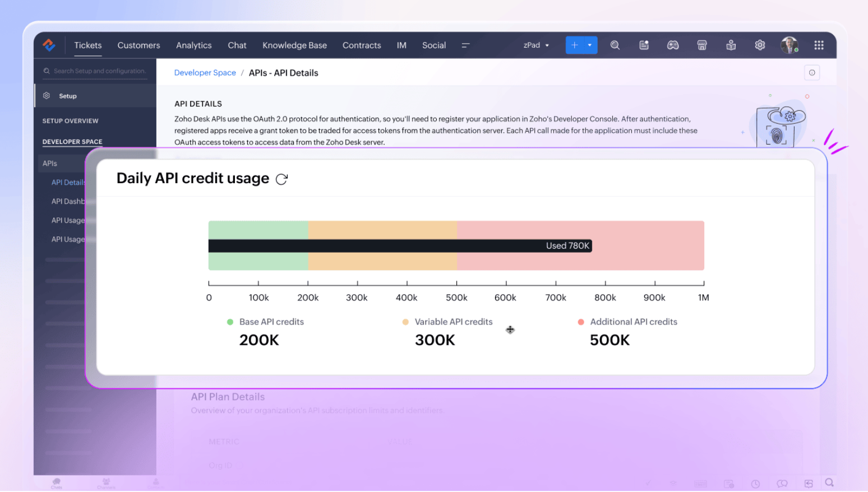Click the blue plus add button
Viewport: 868px width, 492px height.
(x=574, y=45)
